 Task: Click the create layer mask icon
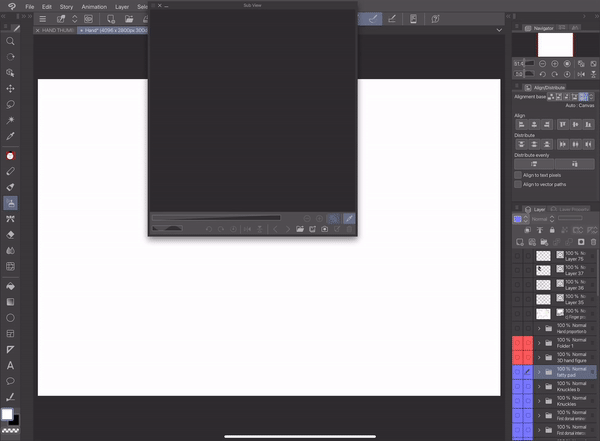pos(581,242)
